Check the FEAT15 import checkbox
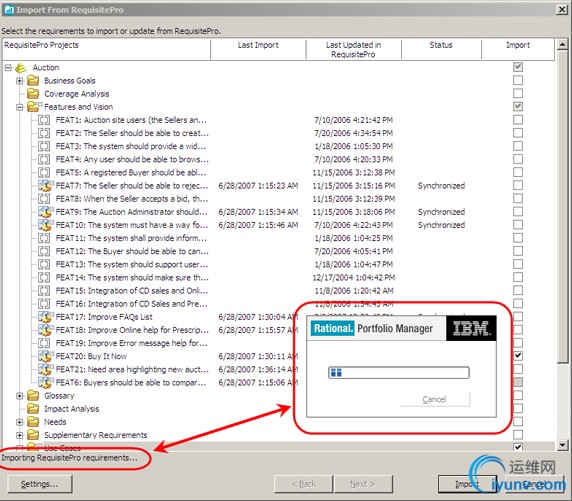This screenshot has width=572, height=501. (x=518, y=290)
